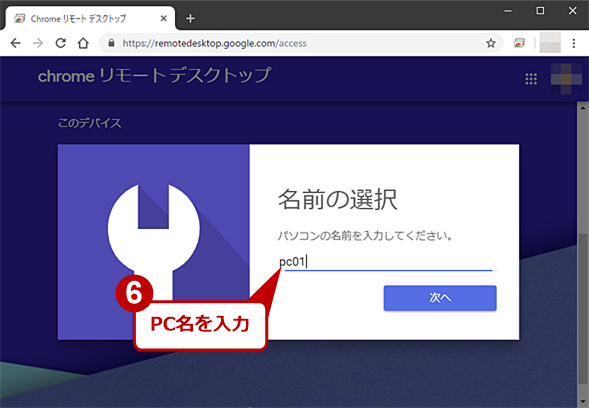This screenshot has width=589, height=408.
Task: View site security info via the padlock icon
Action: tap(111, 43)
